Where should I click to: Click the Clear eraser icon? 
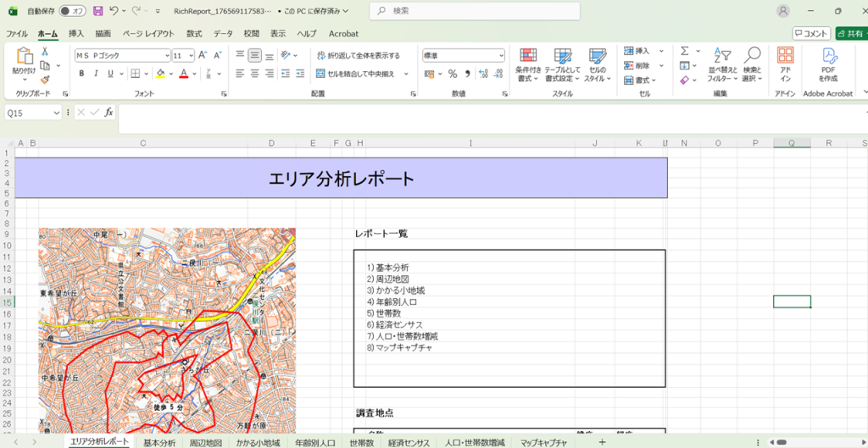tap(685, 80)
